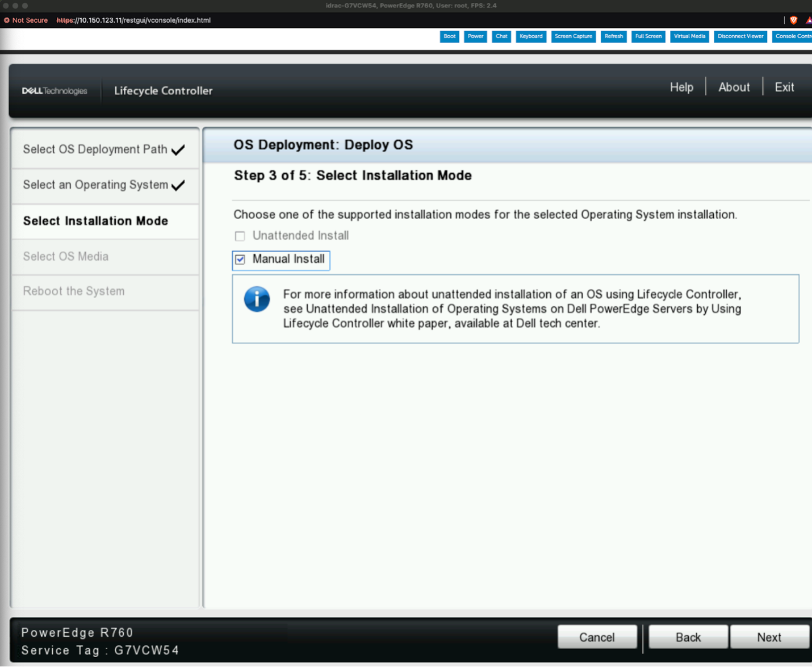812x668 pixels.
Task: Open the Power options in console toolbar
Action: (x=475, y=36)
